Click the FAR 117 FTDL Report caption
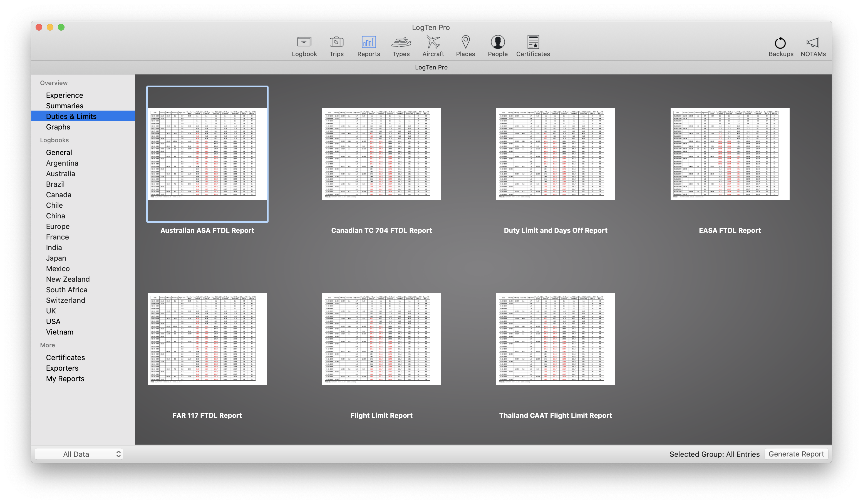Viewport: 863px width, 504px height. coord(207,415)
